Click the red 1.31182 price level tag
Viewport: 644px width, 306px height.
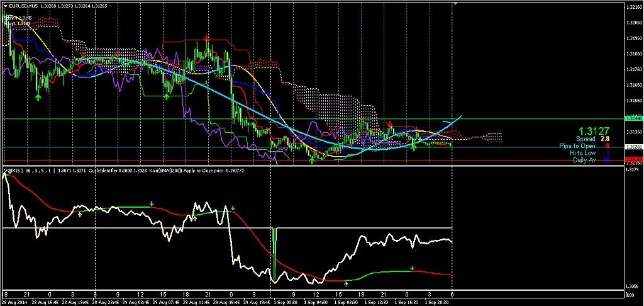pos(633,160)
